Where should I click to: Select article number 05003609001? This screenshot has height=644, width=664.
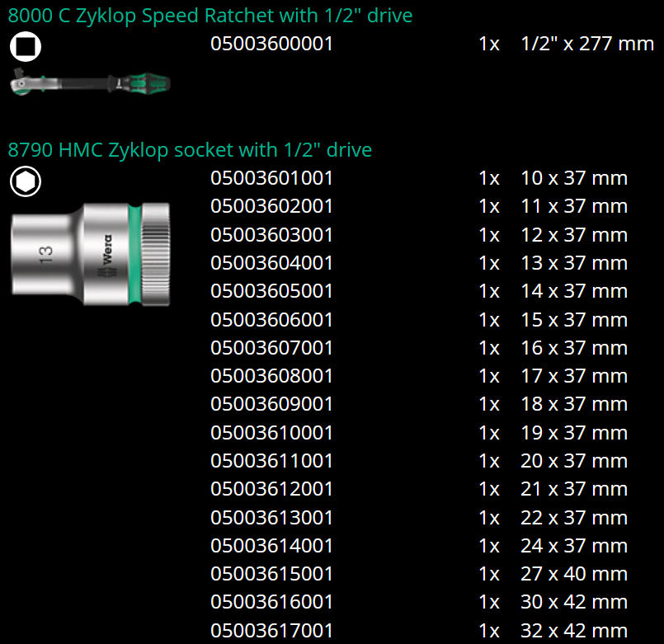271,404
